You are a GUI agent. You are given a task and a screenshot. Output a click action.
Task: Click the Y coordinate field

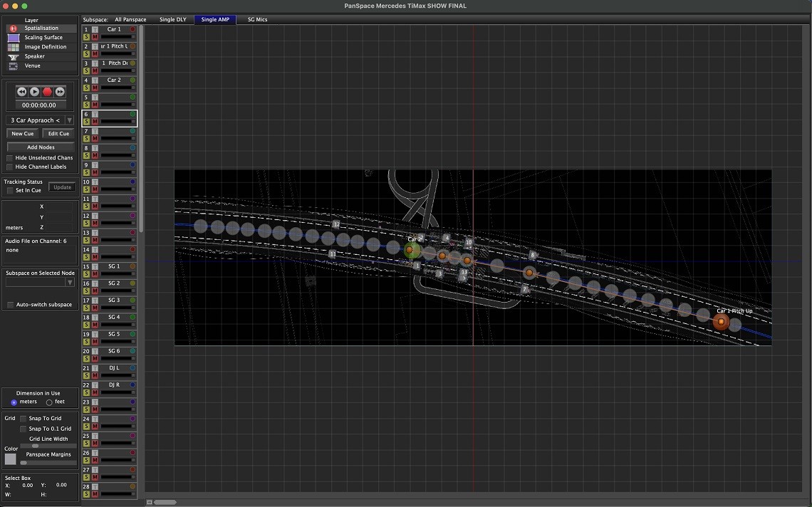click(58, 217)
